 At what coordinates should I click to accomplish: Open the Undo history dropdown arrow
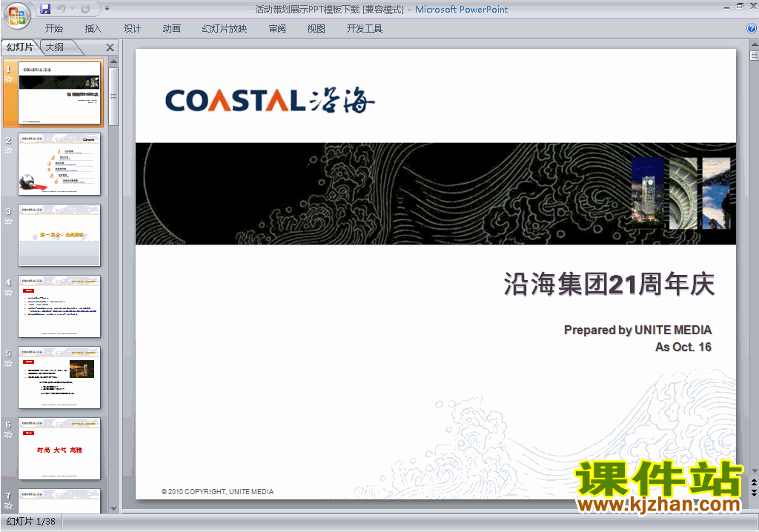(x=72, y=9)
